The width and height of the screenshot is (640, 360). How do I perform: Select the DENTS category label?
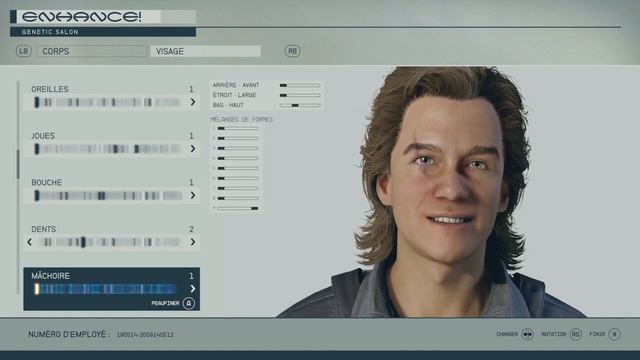pos(44,229)
